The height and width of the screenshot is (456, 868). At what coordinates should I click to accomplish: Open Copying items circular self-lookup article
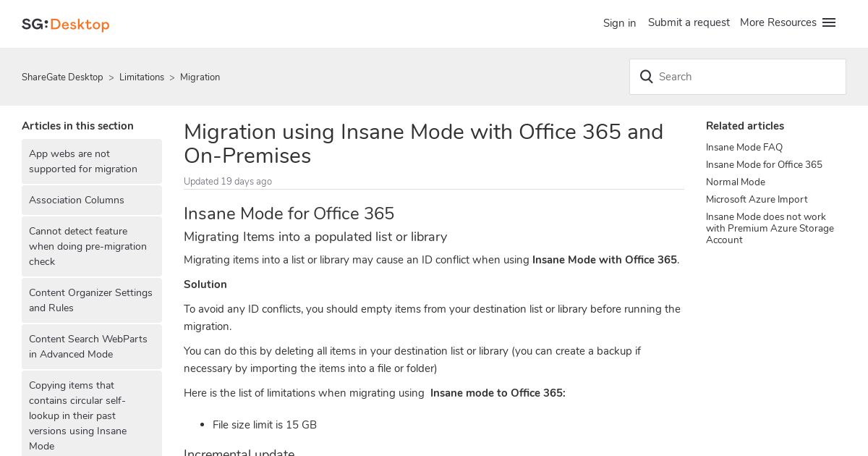click(x=92, y=415)
